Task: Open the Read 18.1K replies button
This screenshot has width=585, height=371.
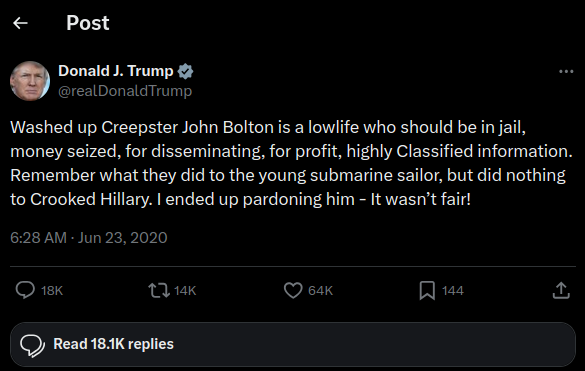Action: click(x=293, y=344)
